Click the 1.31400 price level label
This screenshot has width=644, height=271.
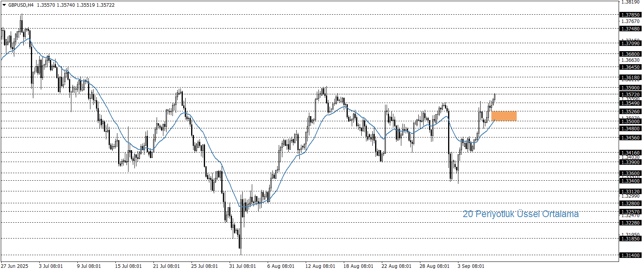(x=630, y=255)
